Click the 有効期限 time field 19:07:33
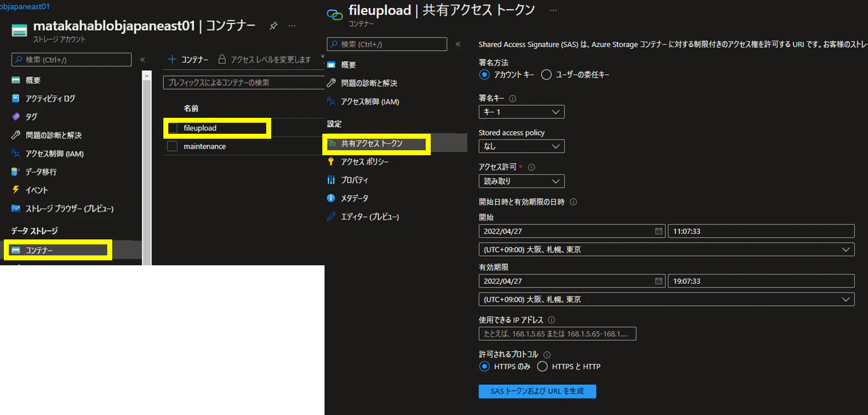The width and height of the screenshot is (868, 415). [x=761, y=281]
